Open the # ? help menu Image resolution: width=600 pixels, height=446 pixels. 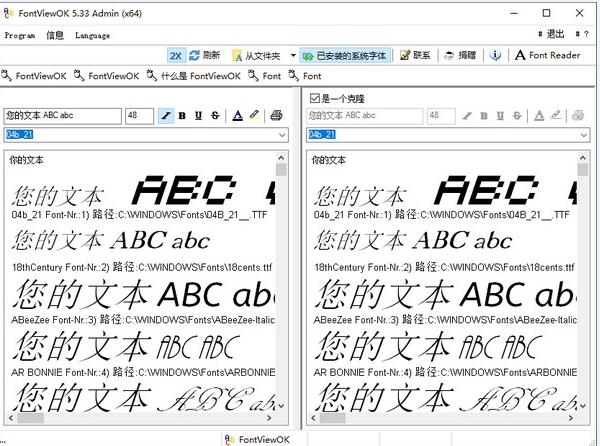pos(582,34)
